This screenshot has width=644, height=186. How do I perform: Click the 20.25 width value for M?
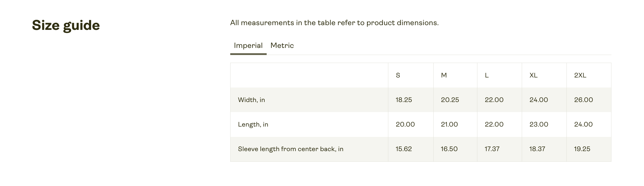450,100
